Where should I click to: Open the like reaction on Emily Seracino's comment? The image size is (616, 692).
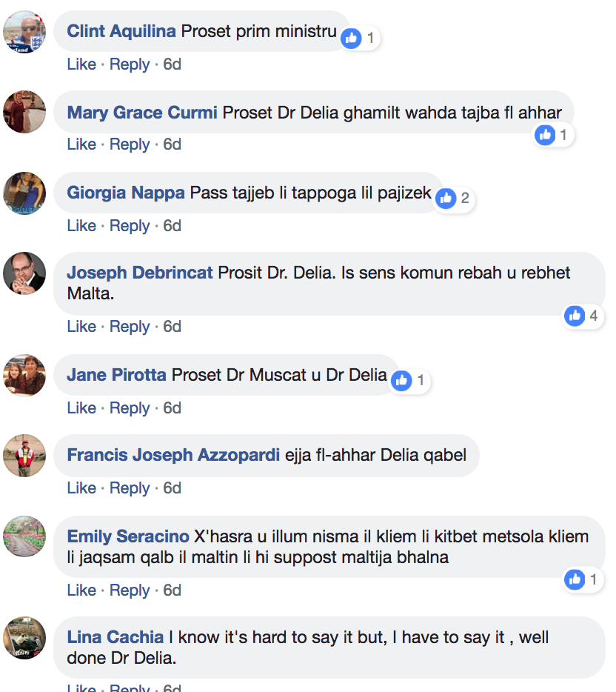click(575, 580)
